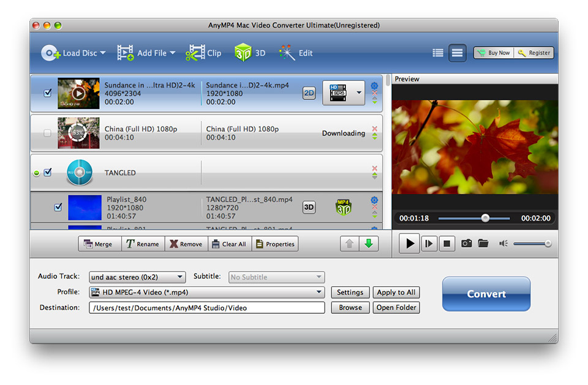Mute the preview volume speaker icon

point(503,243)
